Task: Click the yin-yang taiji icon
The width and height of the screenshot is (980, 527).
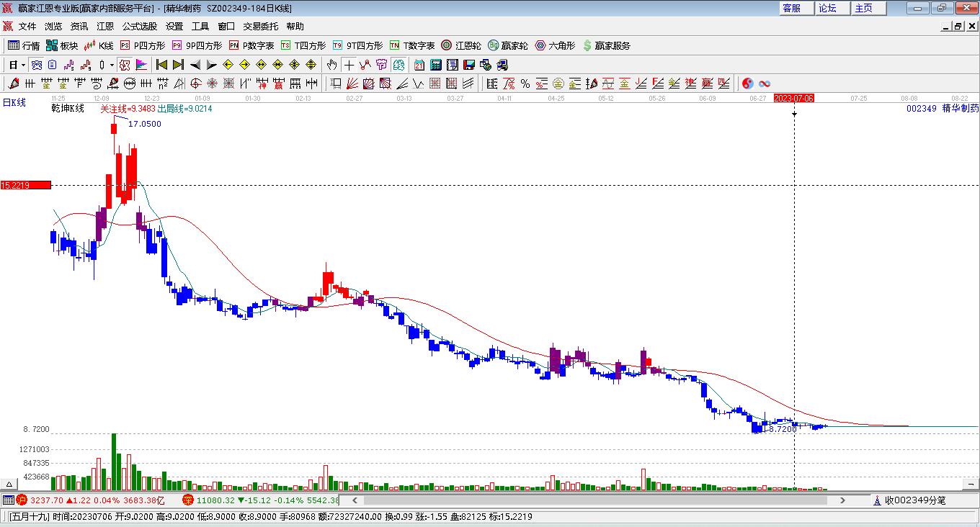Action: [x=747, y=84]
